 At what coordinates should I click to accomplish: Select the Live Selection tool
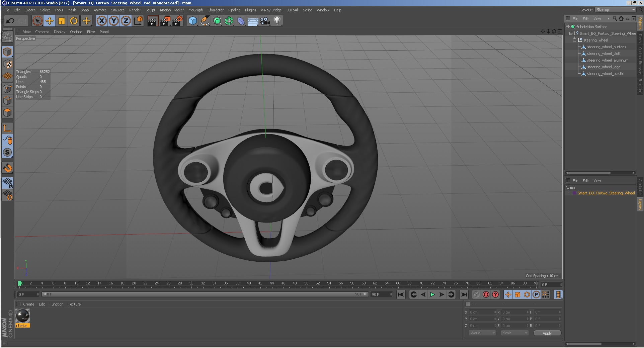[37, 21]
